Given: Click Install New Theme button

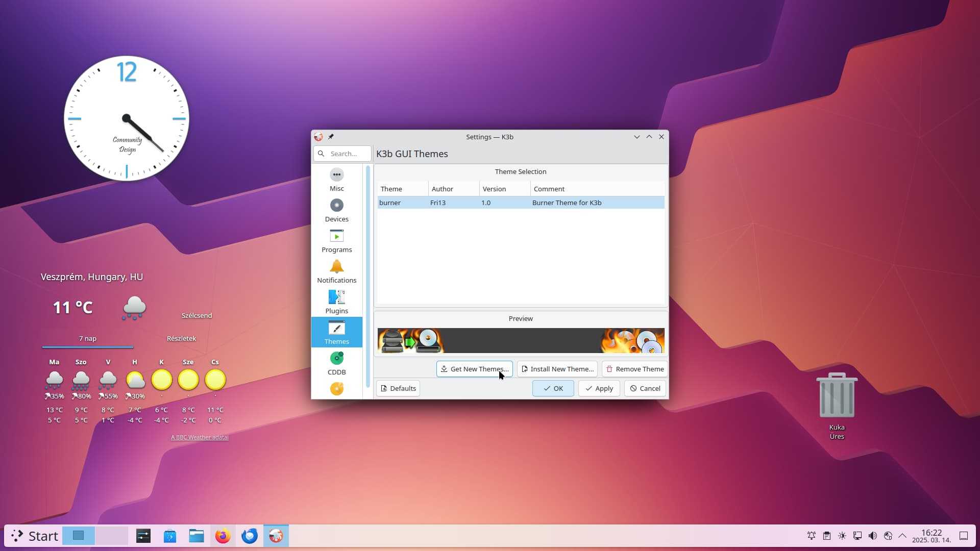Looking at the screenshot, I should pyautogui.click(x=557, y=369).
